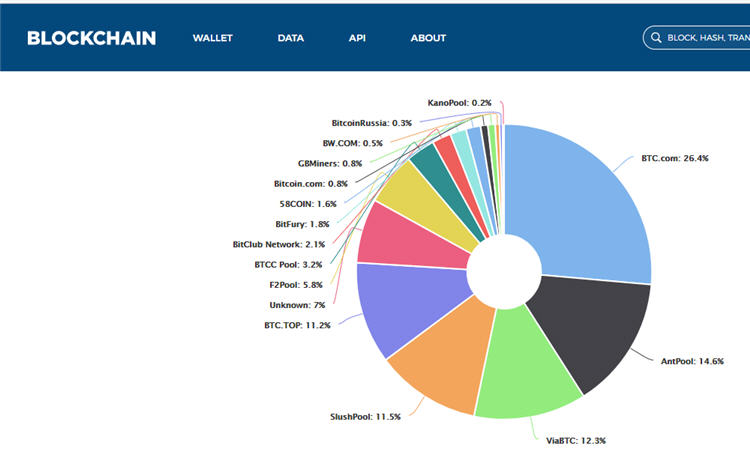Image resolution: width=750 pixels, height=469 pixels.
Task: Click the ViaBTC: 12.3% label
Action: coord(576,440)
